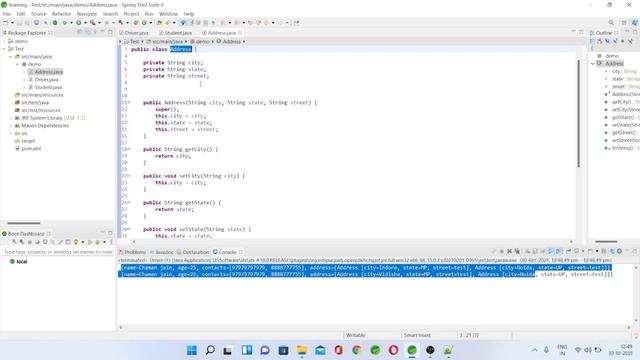The image size is (640, 360).
Task: Open the Problems view tab
Action: [135, 252]
